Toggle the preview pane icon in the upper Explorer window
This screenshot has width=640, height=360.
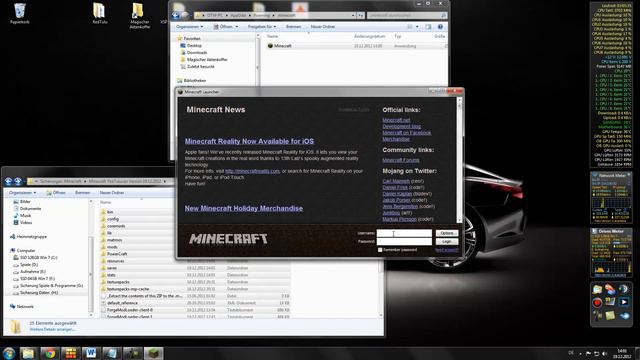coord(428,27)
